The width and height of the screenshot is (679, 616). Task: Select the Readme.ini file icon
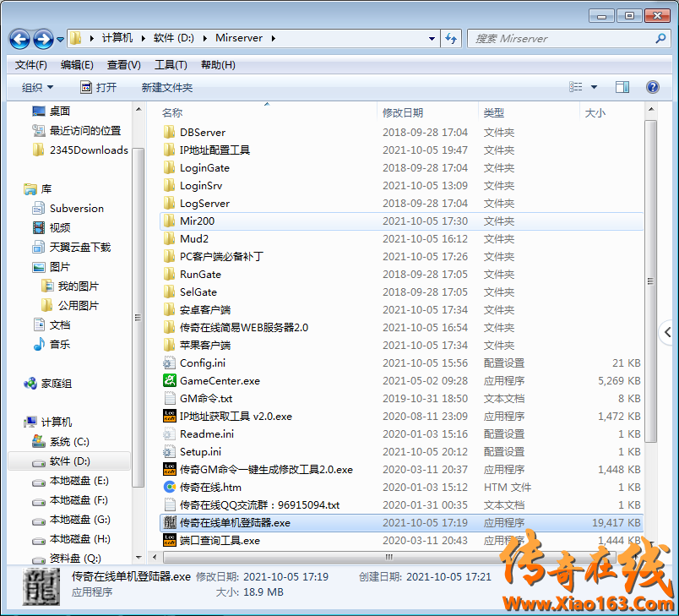pos(169,433)
